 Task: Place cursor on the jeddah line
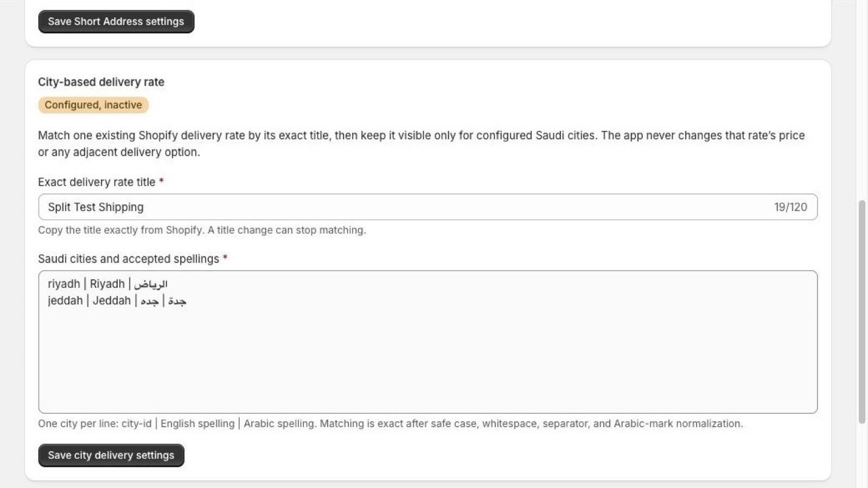point(117,301)
